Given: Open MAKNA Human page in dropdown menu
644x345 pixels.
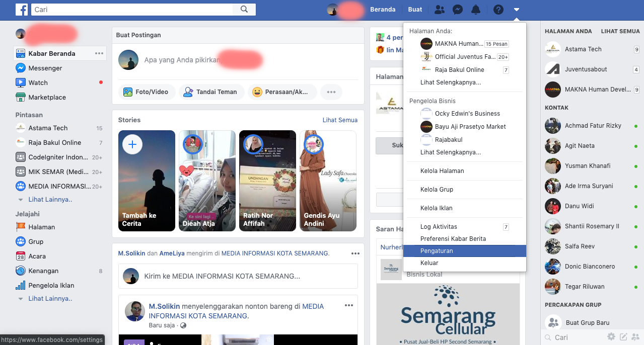Looking at the screenshot, I should tap(465, 43).
